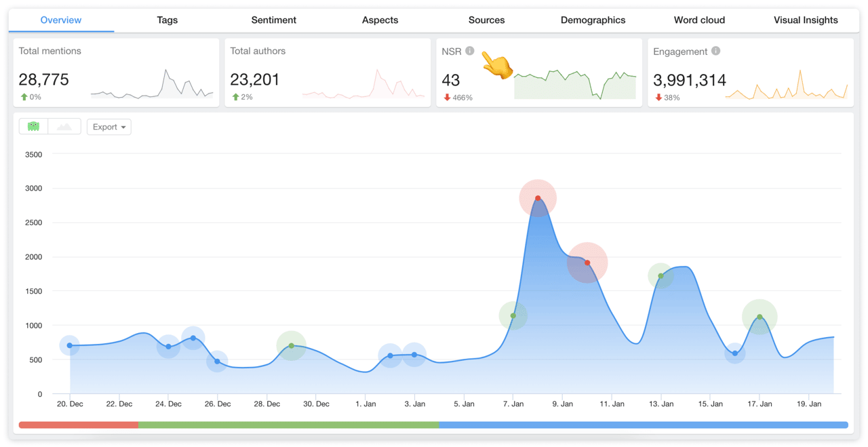The image size is (868, 447).
Task: Toggle the red mention marker near January 9
Action: coord(586,262)
